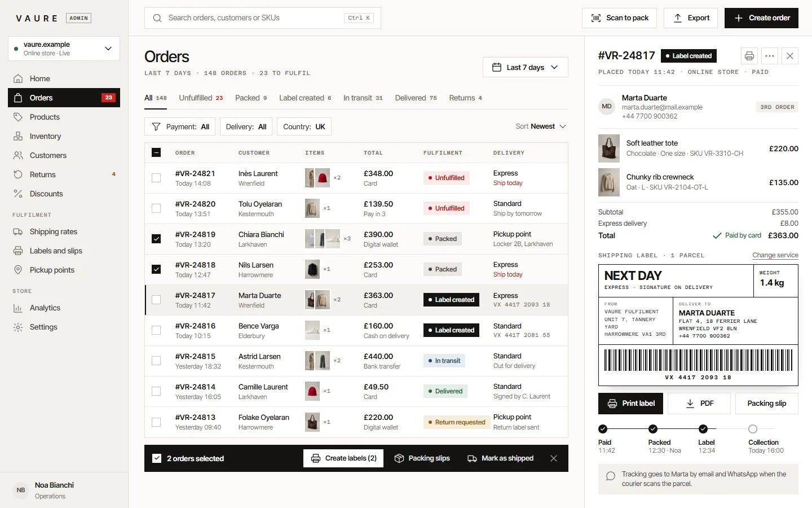The width and height of the screenshot is (812, 508).
Task: Open the Payment filter
Action: point(180,126)
